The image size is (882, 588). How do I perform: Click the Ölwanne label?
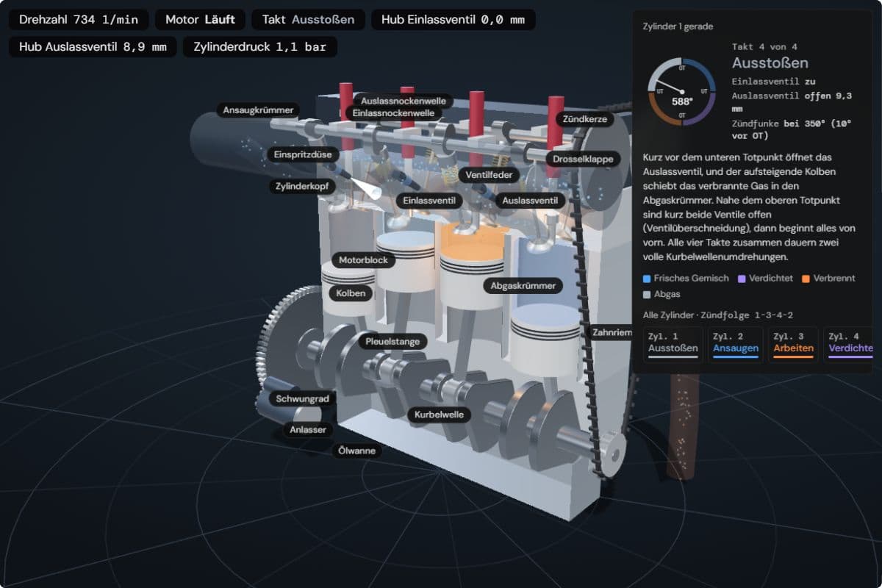point(356,450)
